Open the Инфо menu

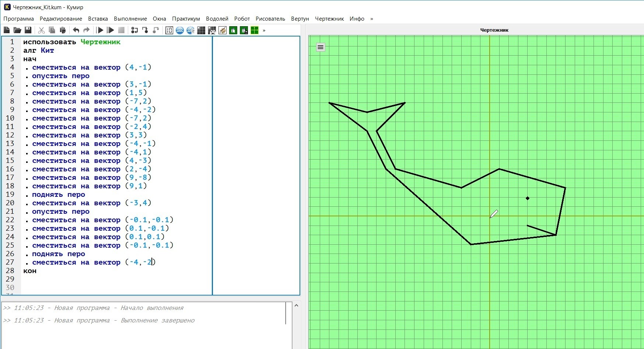coord(357,19)
